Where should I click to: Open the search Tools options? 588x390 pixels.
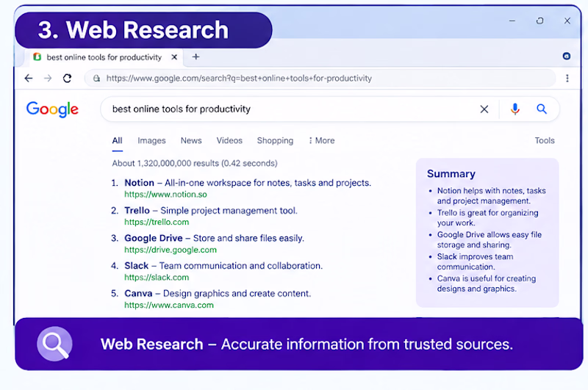pos(545,140)
